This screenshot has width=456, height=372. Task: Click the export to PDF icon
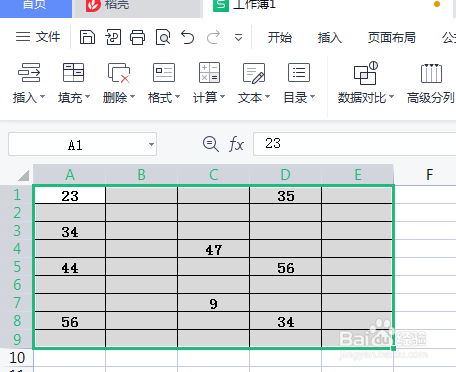[113, 37]
